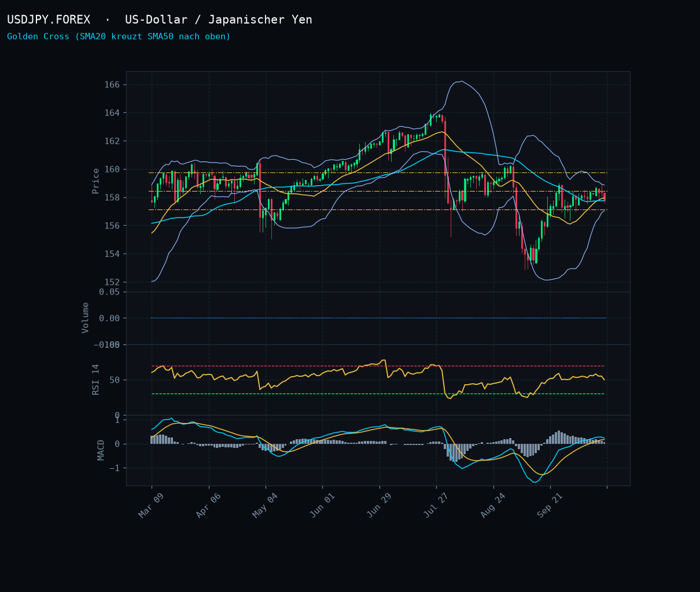Click the Bollinger upper band peak near 166
This screenshot has height=592, width=700.
(461, 81)
